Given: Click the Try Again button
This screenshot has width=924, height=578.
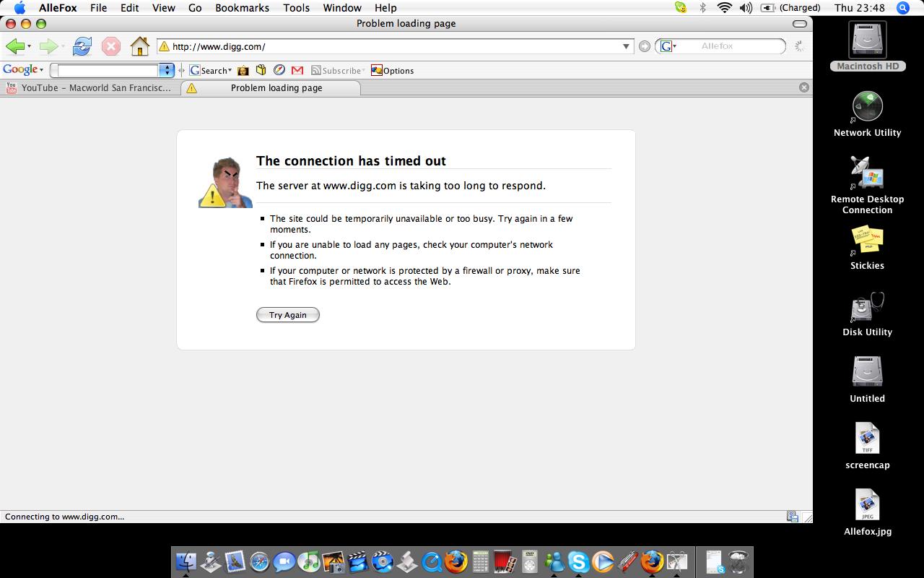Looking at the screenshot, I should pos(288,315).
